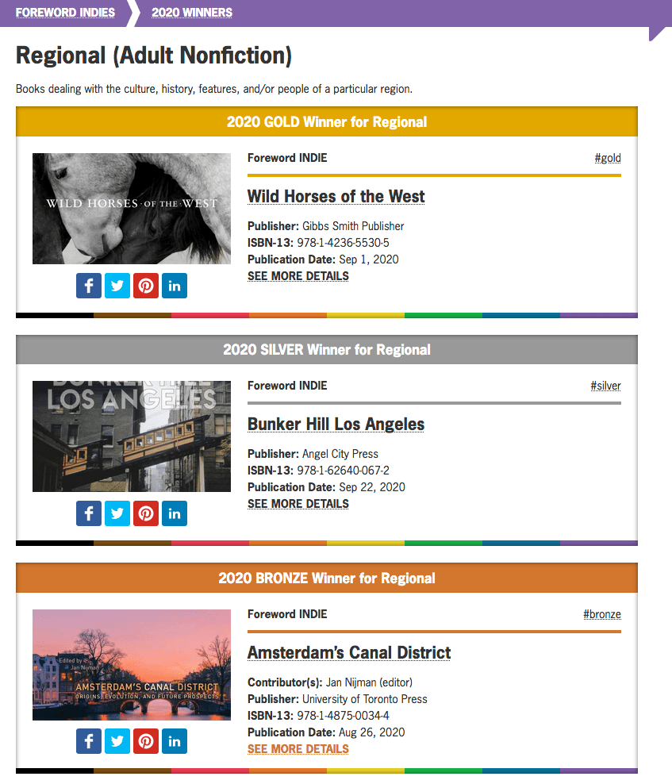Go to Foreword Indies breadcrumb
This screenshot has height=784, width=672.
pyautogui.click(x=65, y=13)
